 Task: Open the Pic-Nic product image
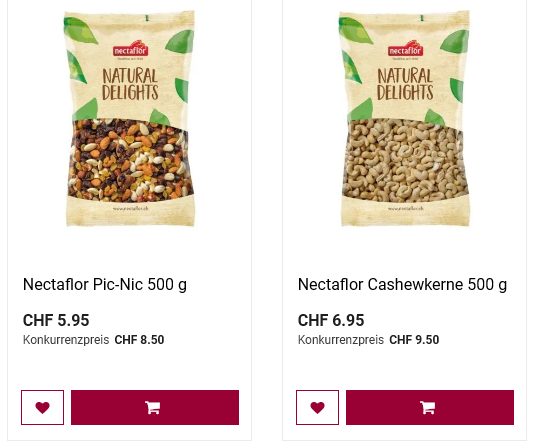(130, 119)
